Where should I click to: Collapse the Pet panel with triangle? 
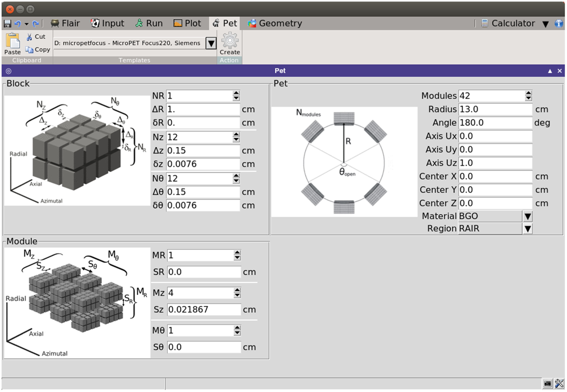point(550,71)
